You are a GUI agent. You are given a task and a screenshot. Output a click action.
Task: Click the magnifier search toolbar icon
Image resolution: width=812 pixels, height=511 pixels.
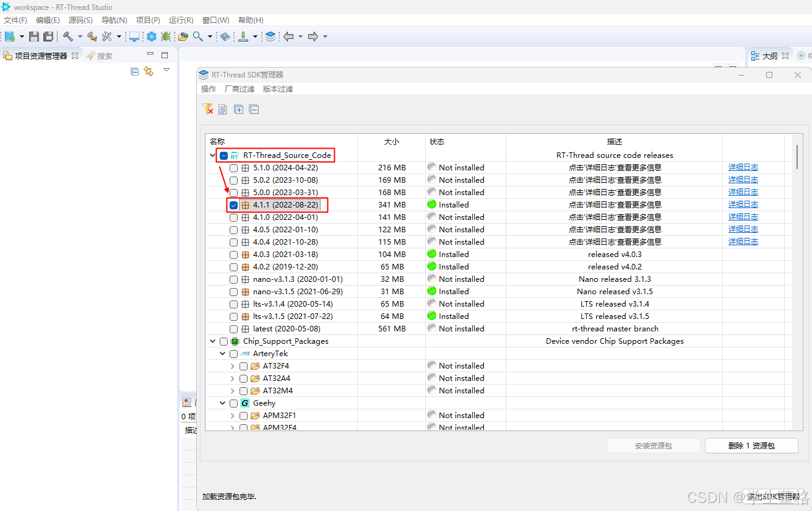198,37
